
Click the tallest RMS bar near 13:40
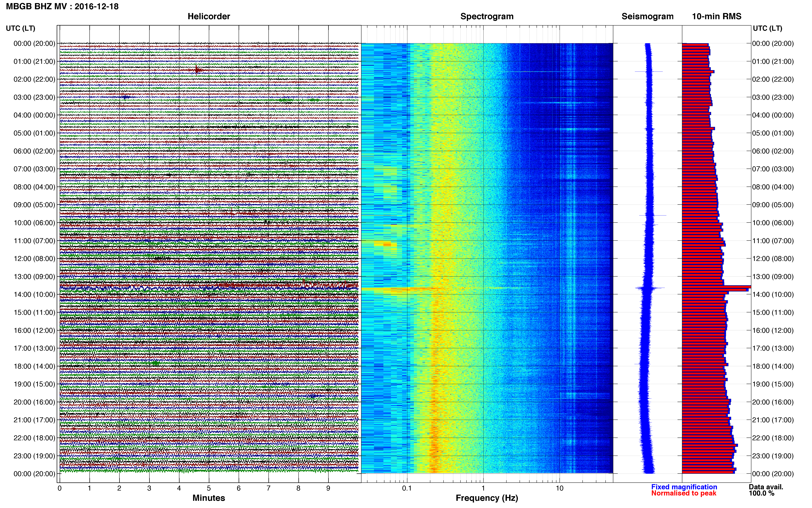(716, 287)
